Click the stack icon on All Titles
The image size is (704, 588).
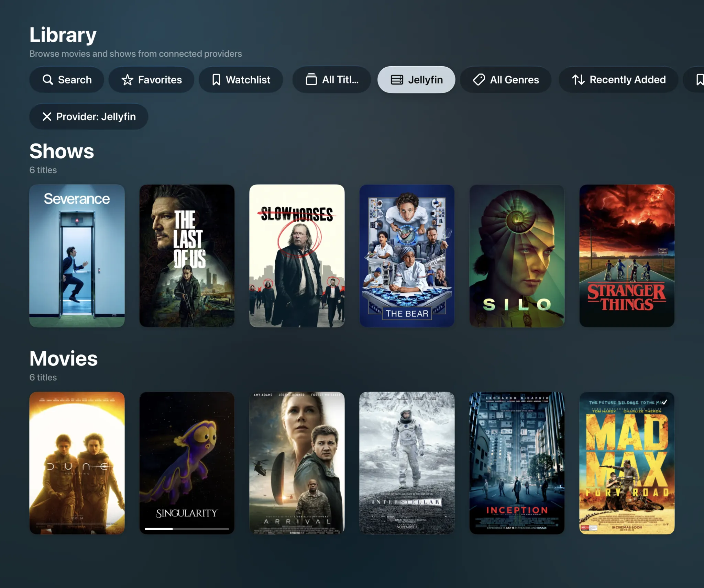click(x=311, y=80)
